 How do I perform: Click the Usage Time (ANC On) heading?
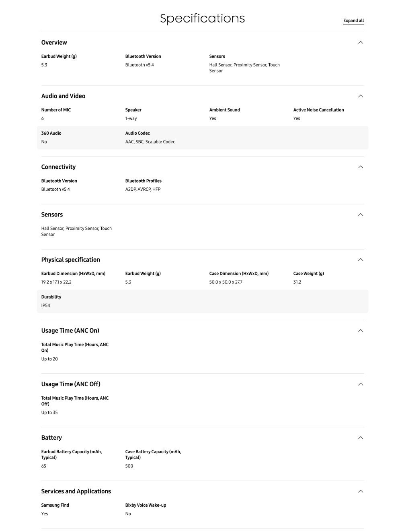click(x=70, y=331)
